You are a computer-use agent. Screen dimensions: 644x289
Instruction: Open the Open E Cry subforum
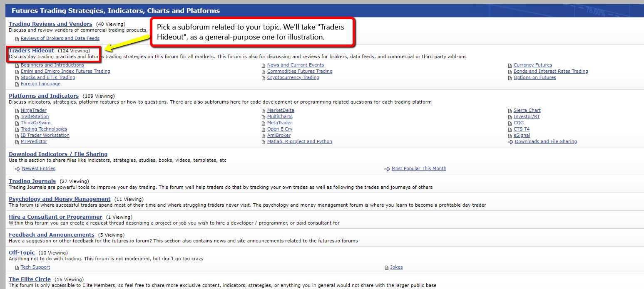[x=280, y=129]
